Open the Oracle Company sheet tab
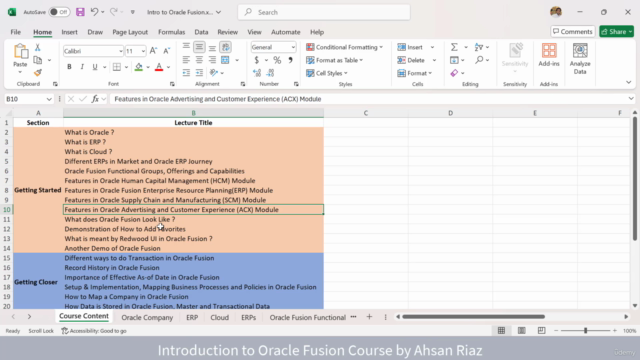The image size is (640, 360). point(147,317)
